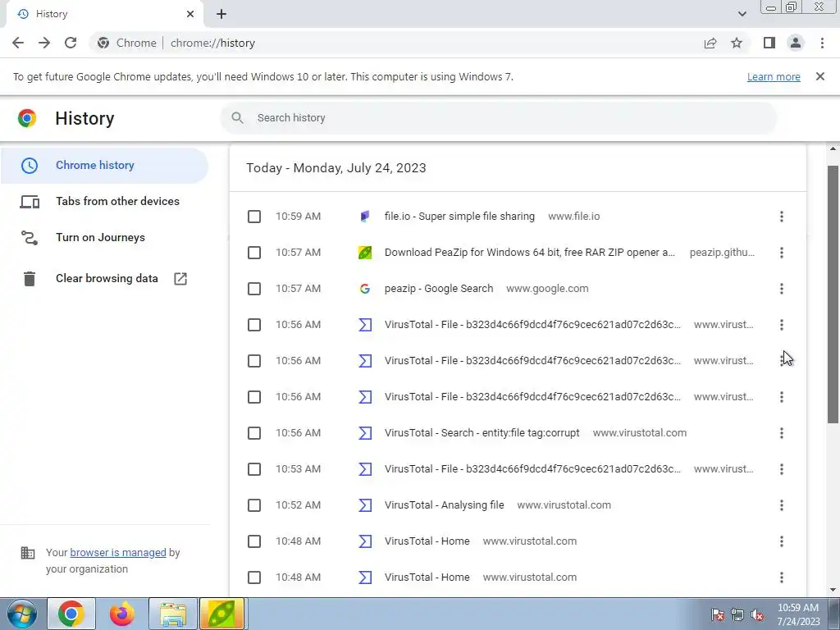The width and height of the screenshot is (840, 630).
Task: Open file.io - Super simple file sharing
Action: point(459,217)
